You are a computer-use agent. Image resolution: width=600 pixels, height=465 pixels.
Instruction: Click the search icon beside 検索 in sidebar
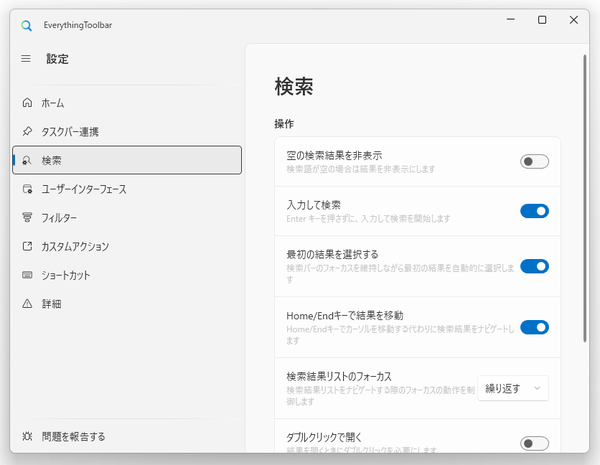point(27,160)
